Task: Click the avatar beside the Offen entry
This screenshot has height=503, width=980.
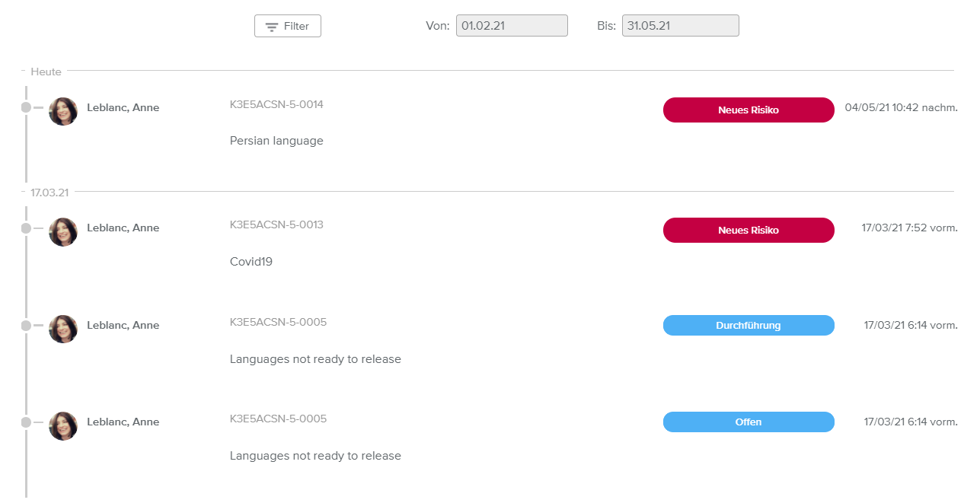Action: (63, 426)
